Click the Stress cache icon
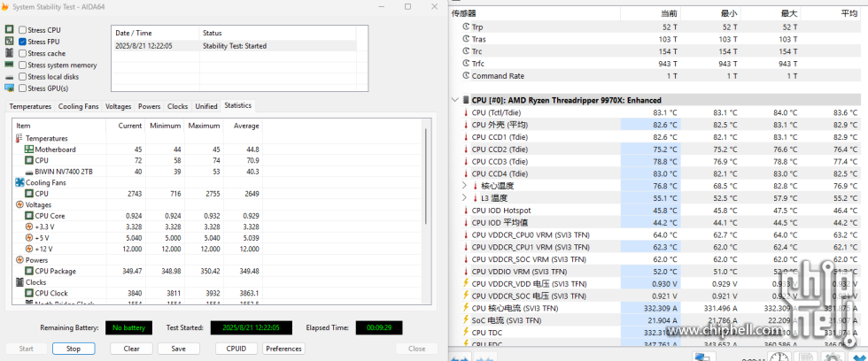The image size is (868, 361). [x=10, y=53]
